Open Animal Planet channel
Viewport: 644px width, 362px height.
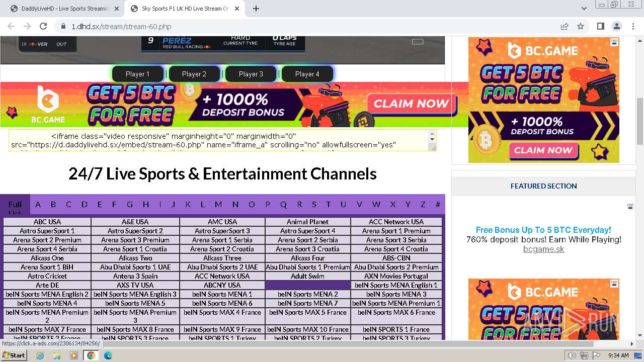point(308,222)
